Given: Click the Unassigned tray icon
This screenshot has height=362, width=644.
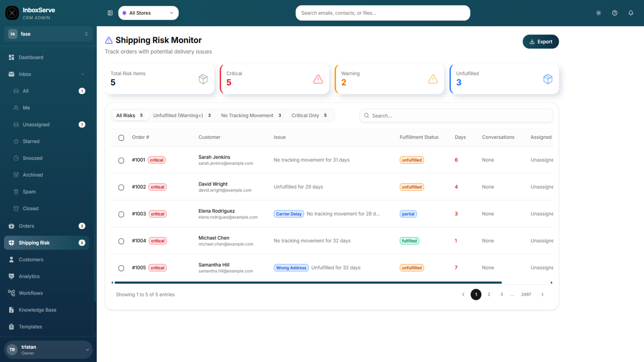Looking at the screenshot, I should click(16, 125).
